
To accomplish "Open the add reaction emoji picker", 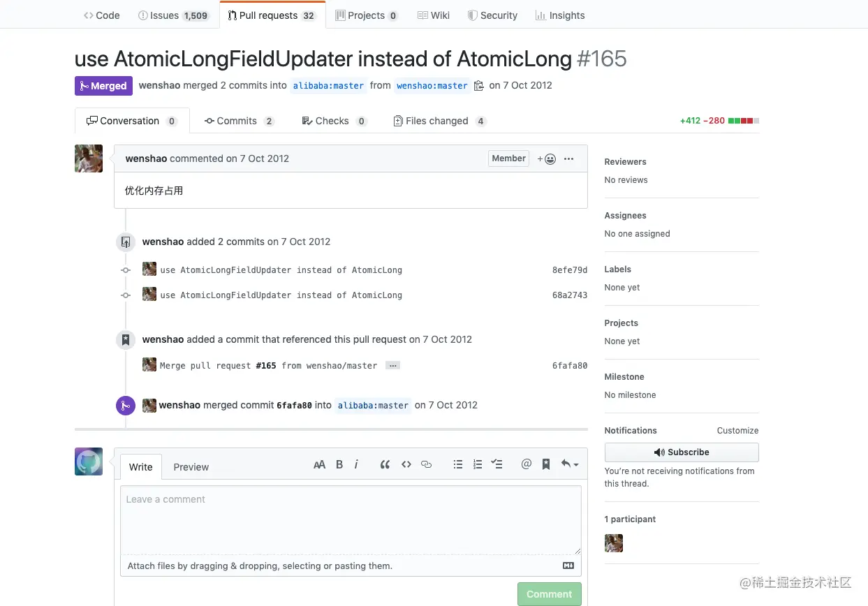I will tap(546, 159).
